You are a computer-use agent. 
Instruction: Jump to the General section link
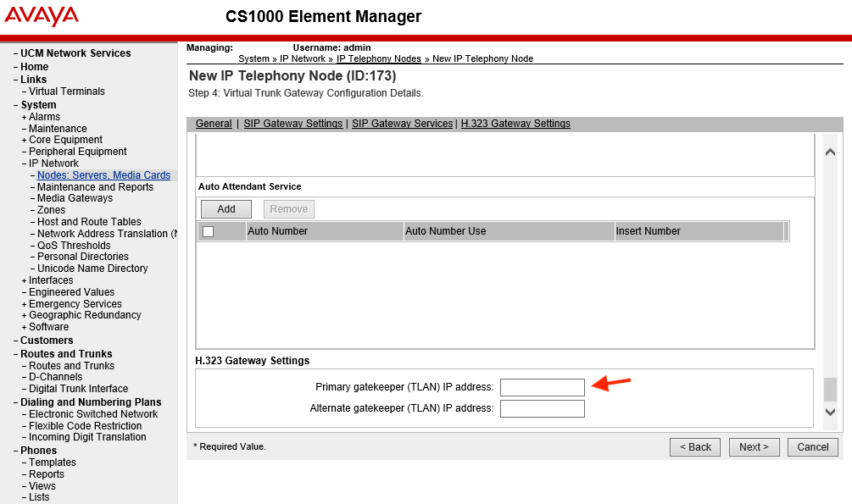(214, 124)
